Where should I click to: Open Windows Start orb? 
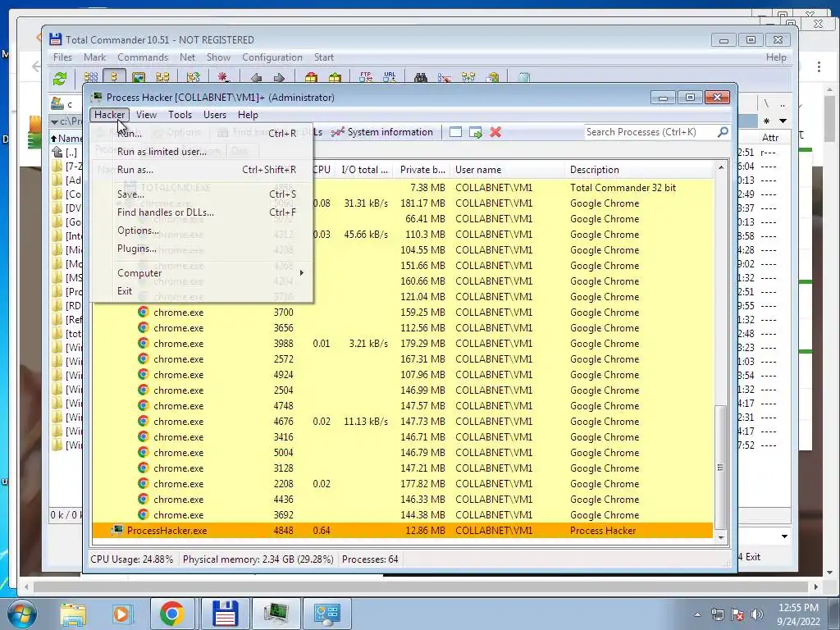coord(21,614)
